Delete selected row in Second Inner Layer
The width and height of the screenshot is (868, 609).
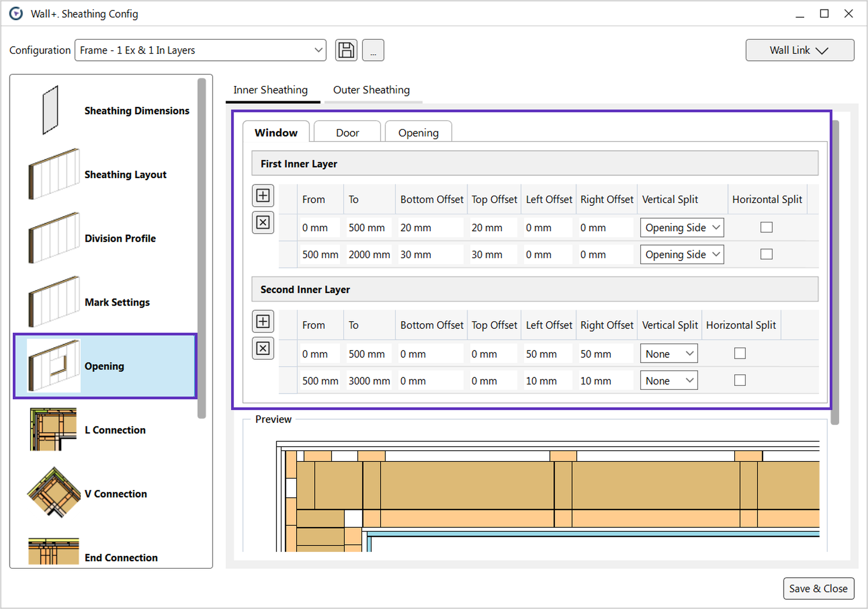(x=263, y=348)
